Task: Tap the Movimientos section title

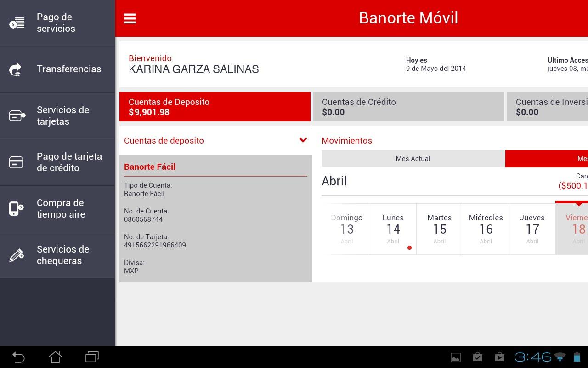Action: pos(347,141)
